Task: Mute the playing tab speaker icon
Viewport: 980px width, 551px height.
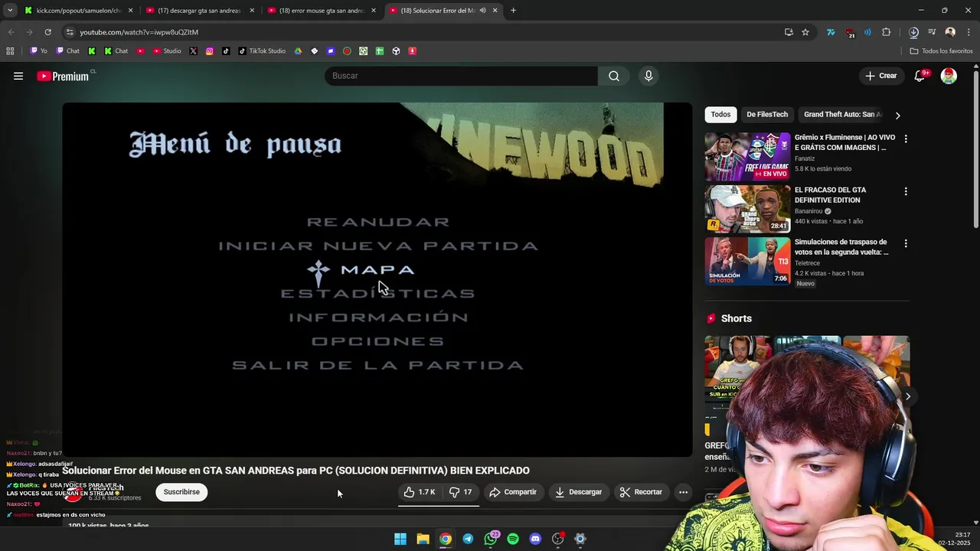Action: 482,11
